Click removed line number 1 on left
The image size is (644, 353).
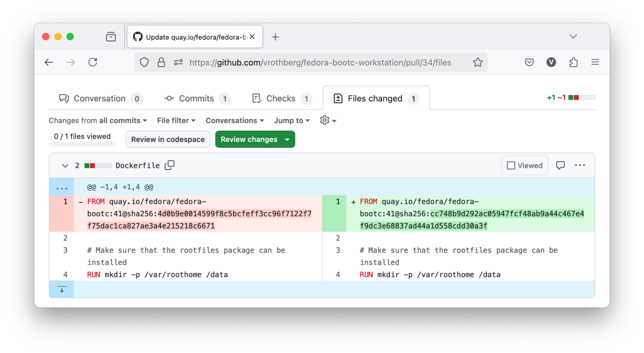[x=65, y=202]
